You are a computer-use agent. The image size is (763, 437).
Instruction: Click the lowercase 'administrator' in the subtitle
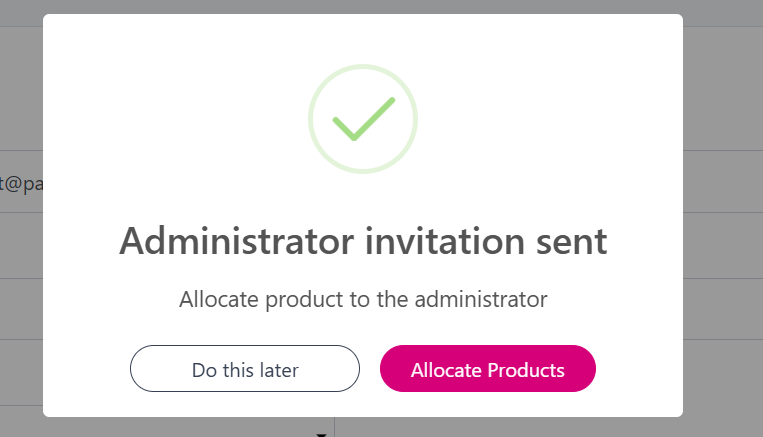pos(484,298)
